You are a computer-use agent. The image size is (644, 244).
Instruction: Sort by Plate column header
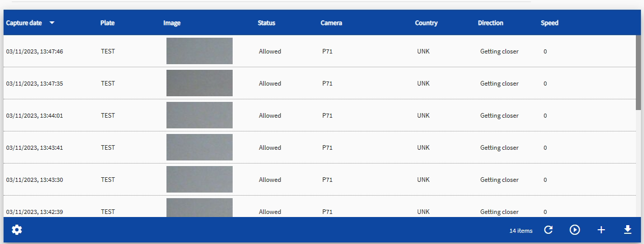107,23
